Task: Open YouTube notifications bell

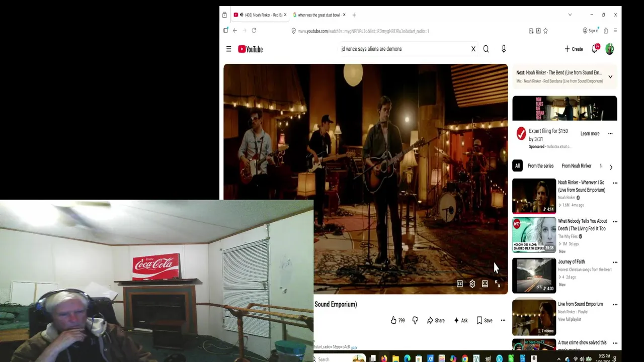Action: tap(595, 49)
